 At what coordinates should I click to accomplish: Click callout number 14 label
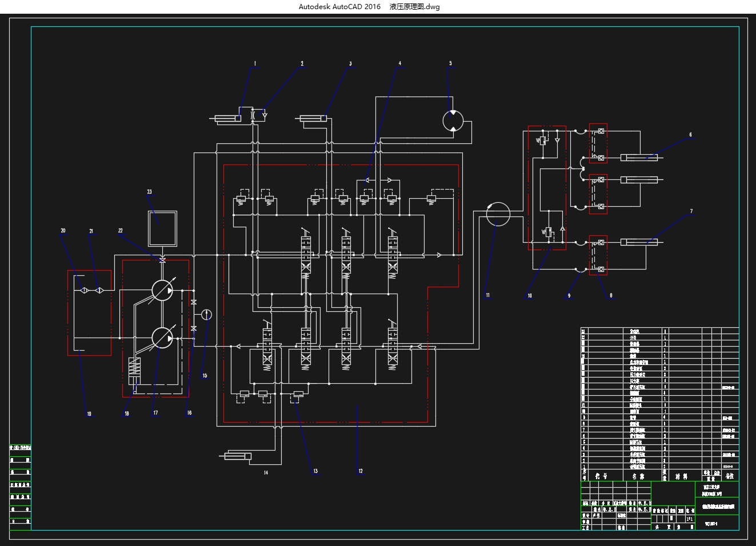tap(266, 473)
